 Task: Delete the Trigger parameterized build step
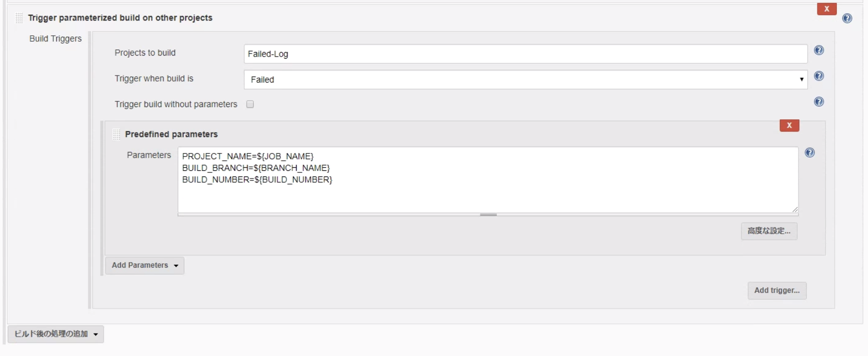point(826,9)
